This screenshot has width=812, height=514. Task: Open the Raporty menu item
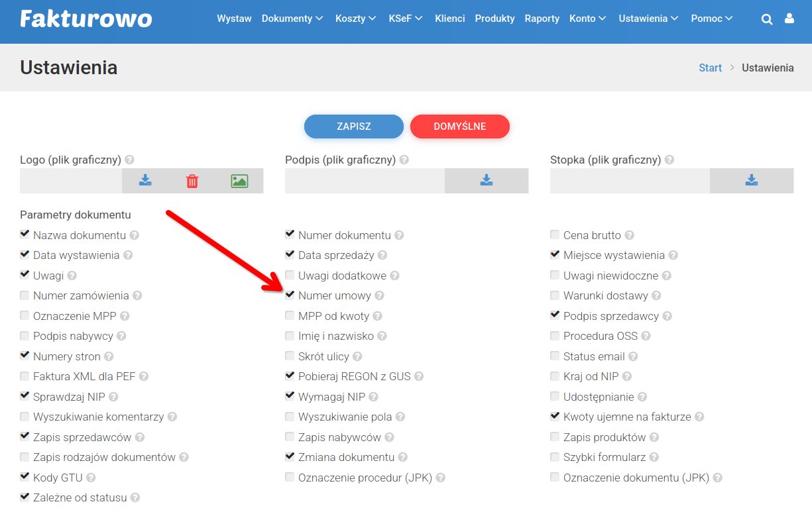pyautogui.click(x=542, y=19)
